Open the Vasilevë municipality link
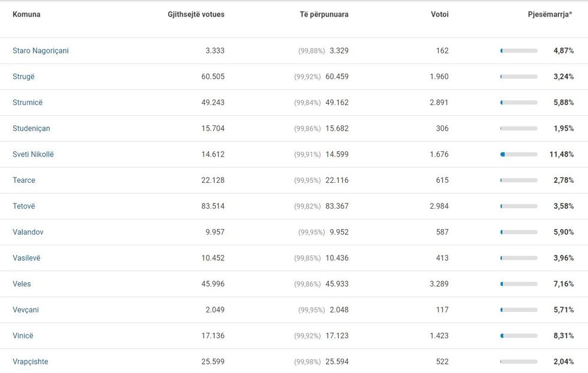The image size is (588, 373). (26, 258)
